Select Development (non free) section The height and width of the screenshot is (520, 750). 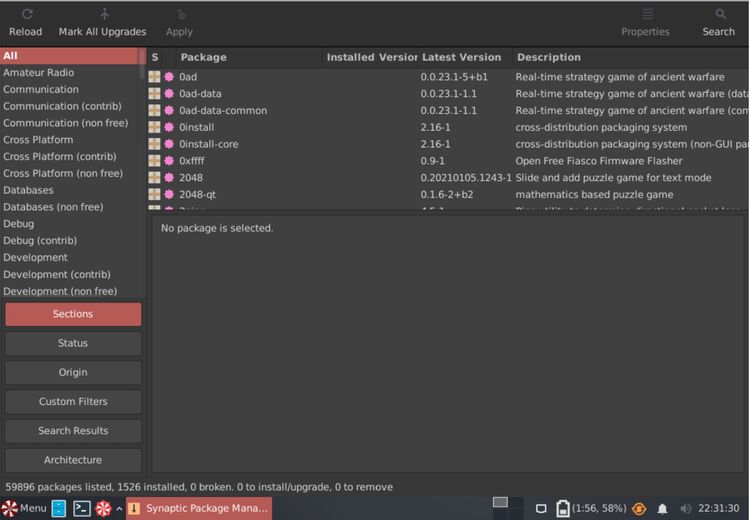69,291
